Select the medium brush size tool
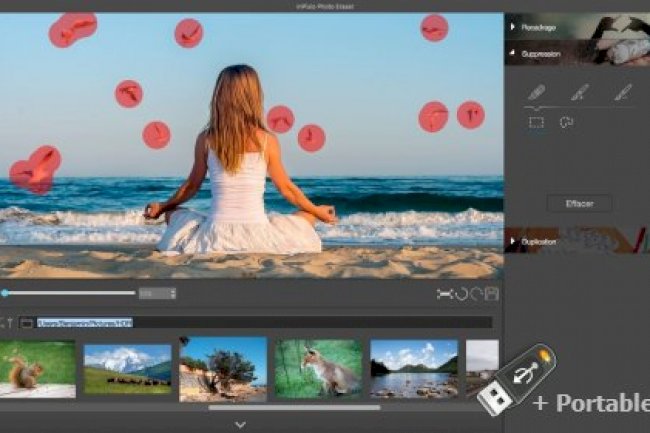 [x=580, y=93]
